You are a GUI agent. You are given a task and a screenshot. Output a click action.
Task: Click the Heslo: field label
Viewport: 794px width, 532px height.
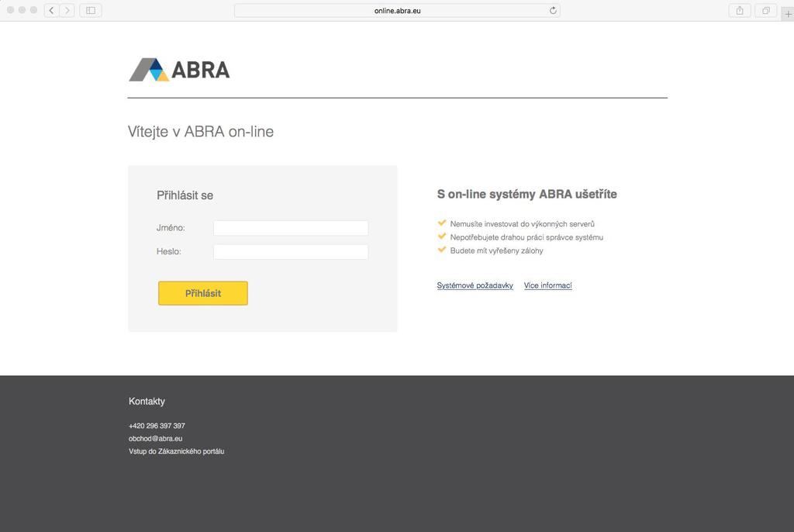tap(168, 251)
